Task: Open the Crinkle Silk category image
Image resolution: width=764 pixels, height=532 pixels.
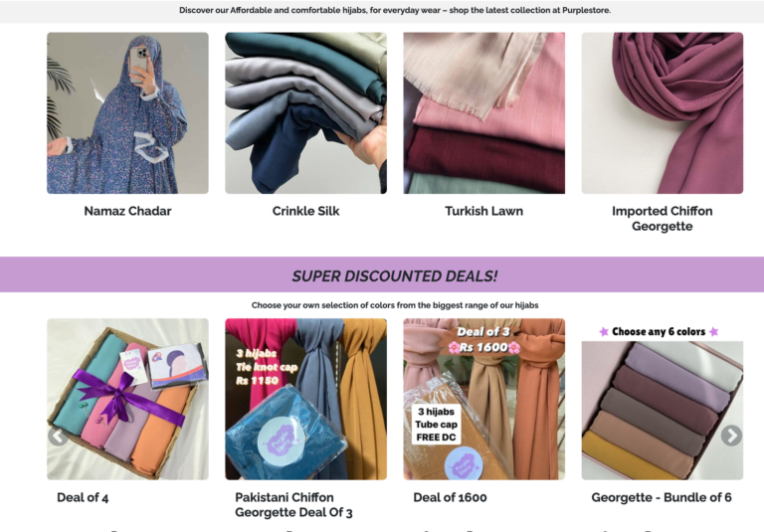Action: click(x=306, y=113)
